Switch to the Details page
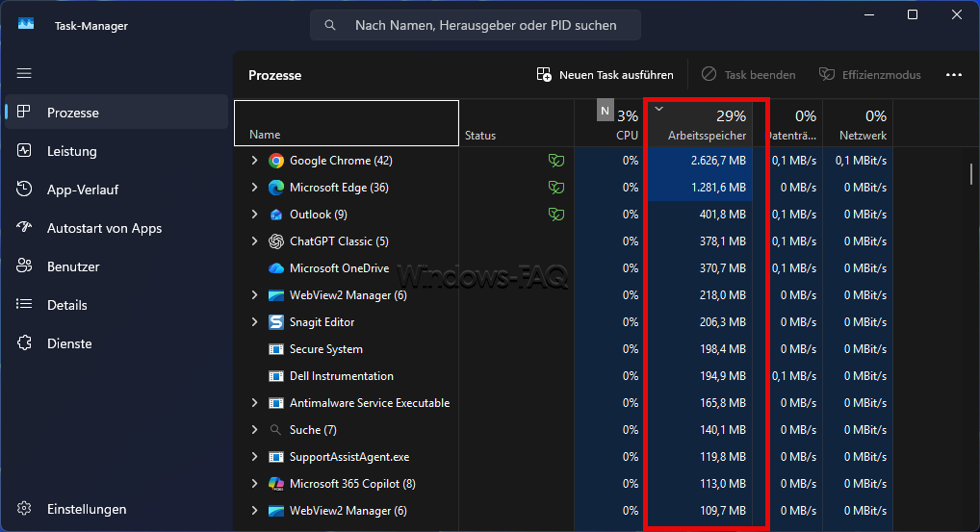The image size is (980, 532). (116, 305)
